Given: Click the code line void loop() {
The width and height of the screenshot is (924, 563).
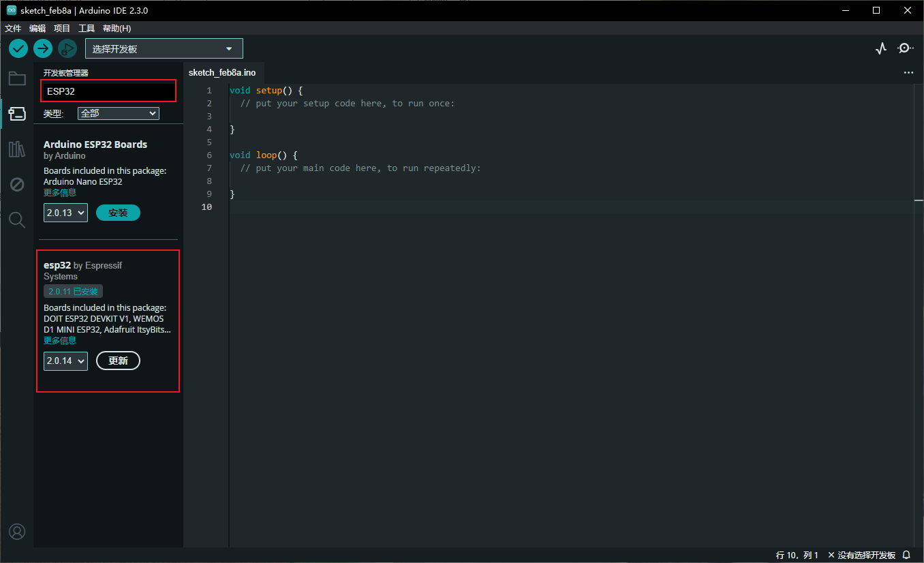Looking at the screenshot, I should [263, 155].
